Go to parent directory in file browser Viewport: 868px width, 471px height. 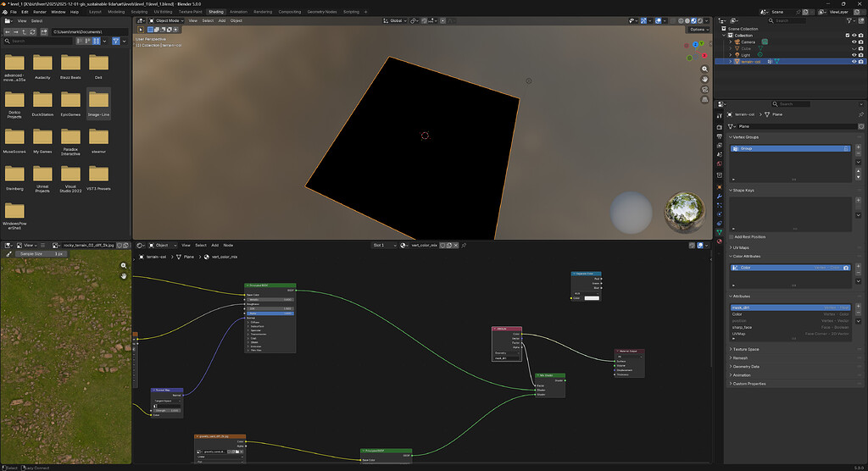tap(24, 32)
